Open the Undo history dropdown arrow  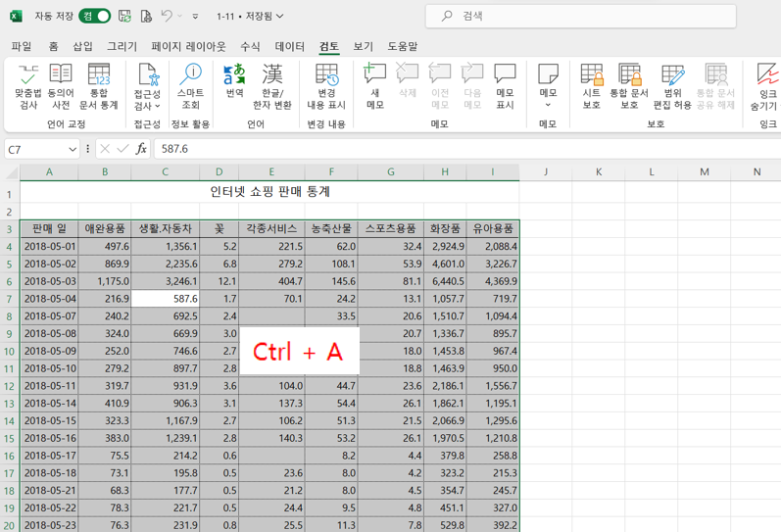[x=179, y=16]
